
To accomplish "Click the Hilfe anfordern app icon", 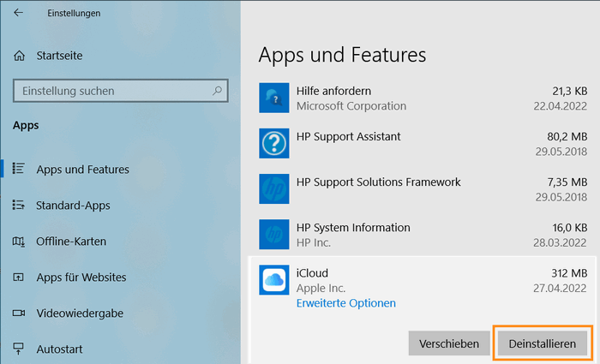I will pyautogui.click(x=274, y=98).
